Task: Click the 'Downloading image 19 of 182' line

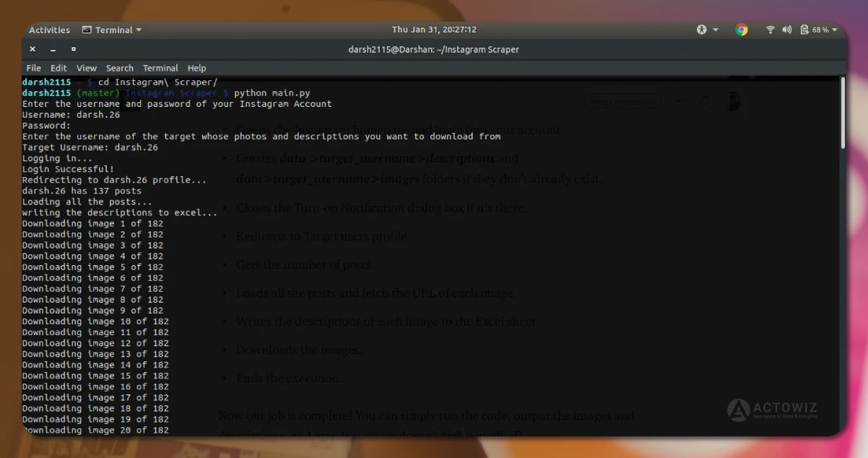Action: pyautogui.click(x=95, y=419)
